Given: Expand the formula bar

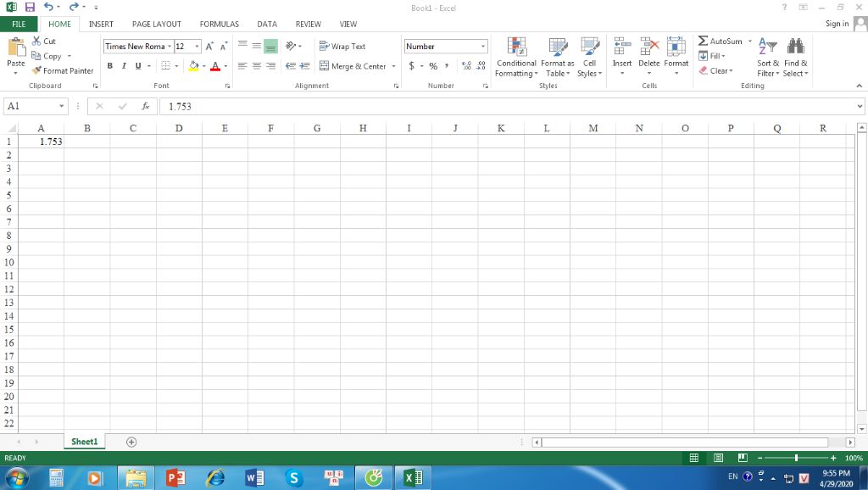Looking at the screenshot, I should pyautogui.click(x=860, y=106).
